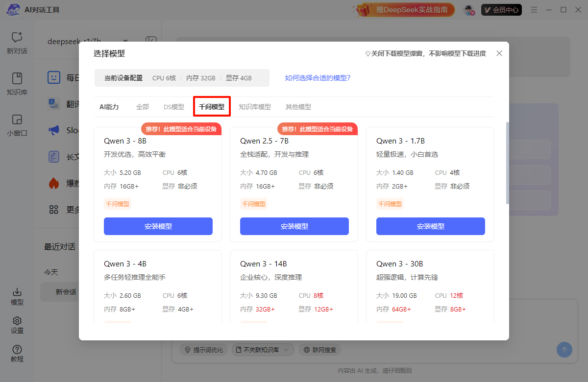Viewport: 588px width, 382px height.
Task: Click 轻量极速，小白首选 description
Action: tap(407, 154)
